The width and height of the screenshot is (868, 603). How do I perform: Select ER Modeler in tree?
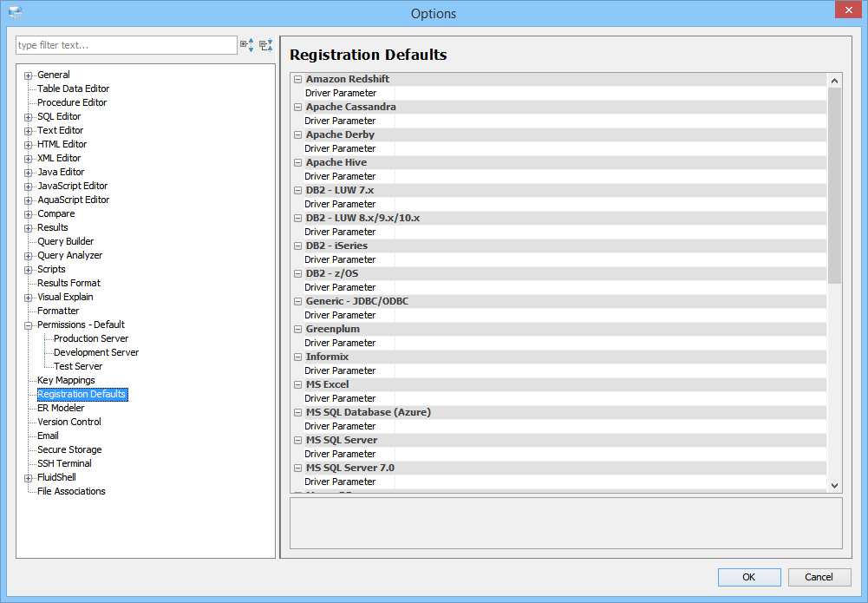(61, 408)
